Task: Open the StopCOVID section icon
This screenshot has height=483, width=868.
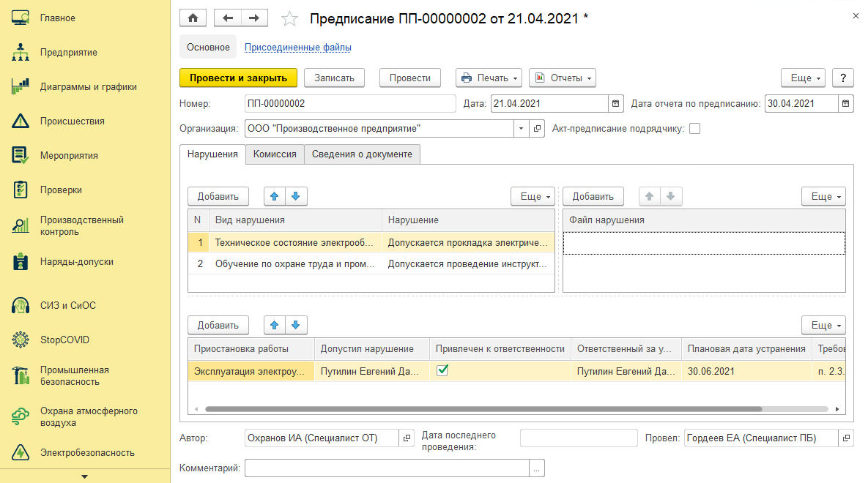Action: pos(21,340)
